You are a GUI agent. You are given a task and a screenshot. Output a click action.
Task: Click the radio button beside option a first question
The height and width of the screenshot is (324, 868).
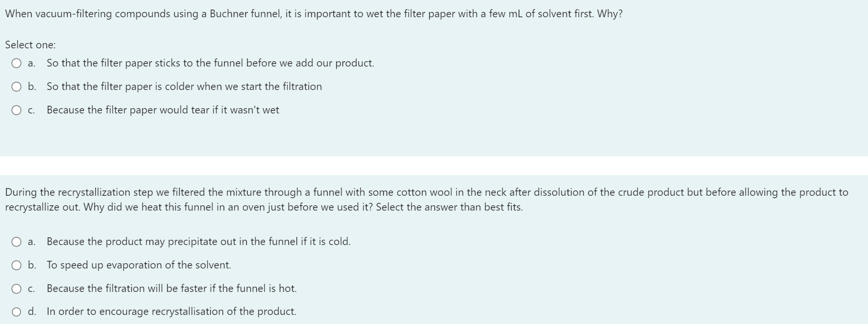tap(16, 62)
